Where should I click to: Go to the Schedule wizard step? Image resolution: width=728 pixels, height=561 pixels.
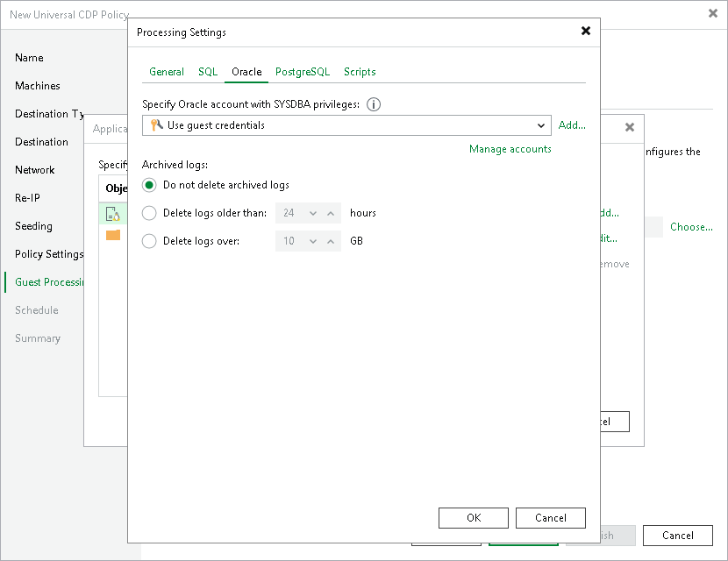(37, 310)
